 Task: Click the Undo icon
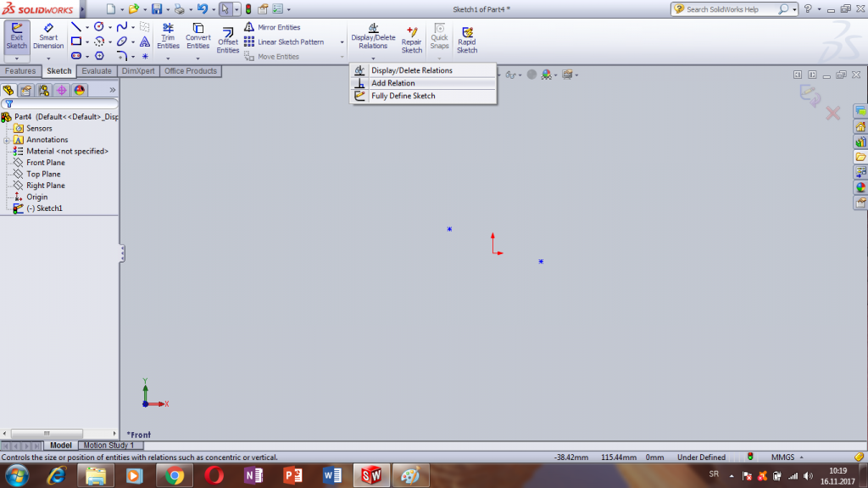coord(203,8)
